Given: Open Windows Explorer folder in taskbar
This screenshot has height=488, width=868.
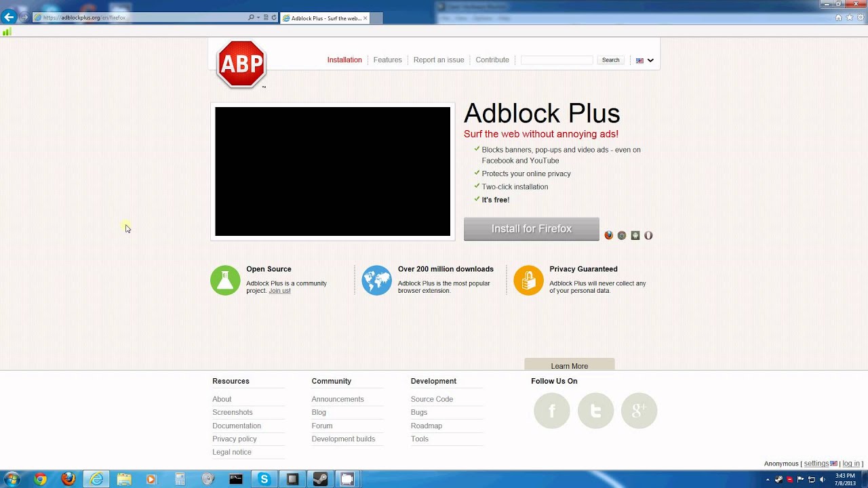Looking at the screenshot, I should [x=124, y=479].
